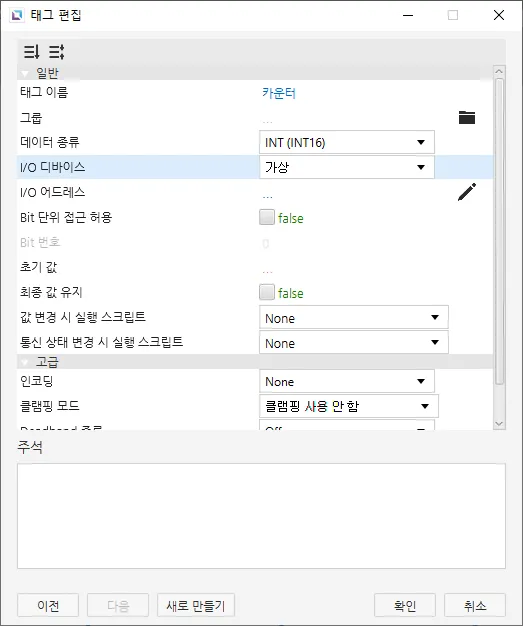The image size is (523, 626).
Task: Click the 새로 만들기 button
Action: point(196,605)
